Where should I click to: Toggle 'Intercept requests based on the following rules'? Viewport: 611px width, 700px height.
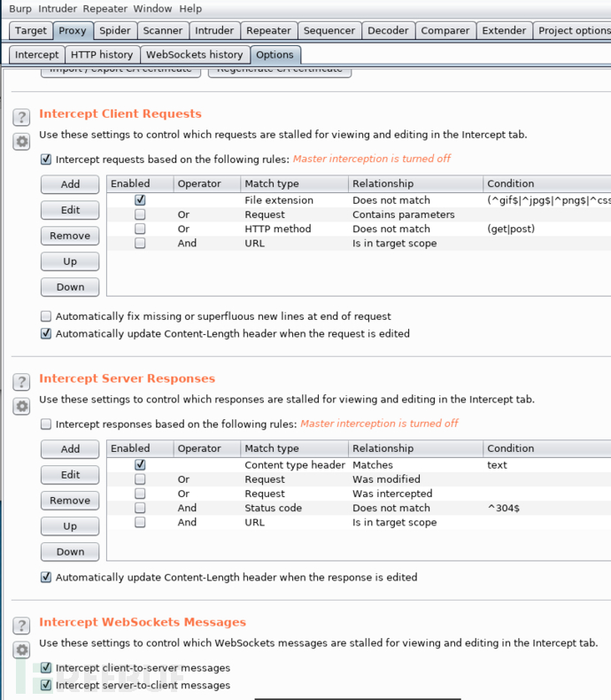(46, 159)
